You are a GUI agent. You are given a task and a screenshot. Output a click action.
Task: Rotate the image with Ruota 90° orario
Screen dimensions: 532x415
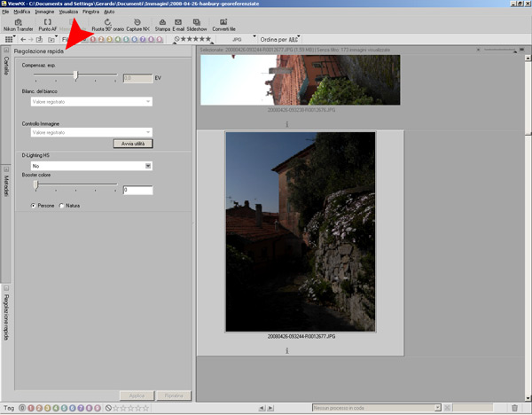pyautogui.click(x=107, y=25)
